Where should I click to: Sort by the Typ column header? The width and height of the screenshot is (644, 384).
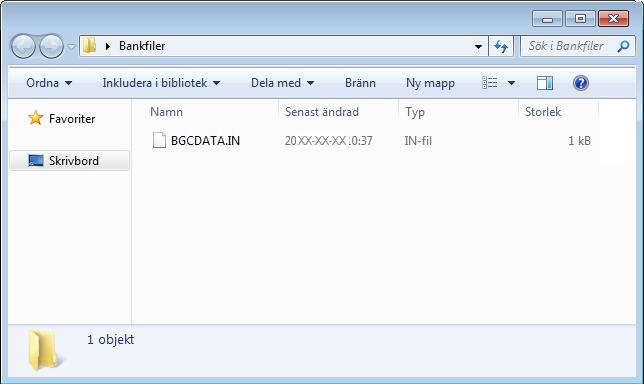pyautogui.click(x=415, y=112)
